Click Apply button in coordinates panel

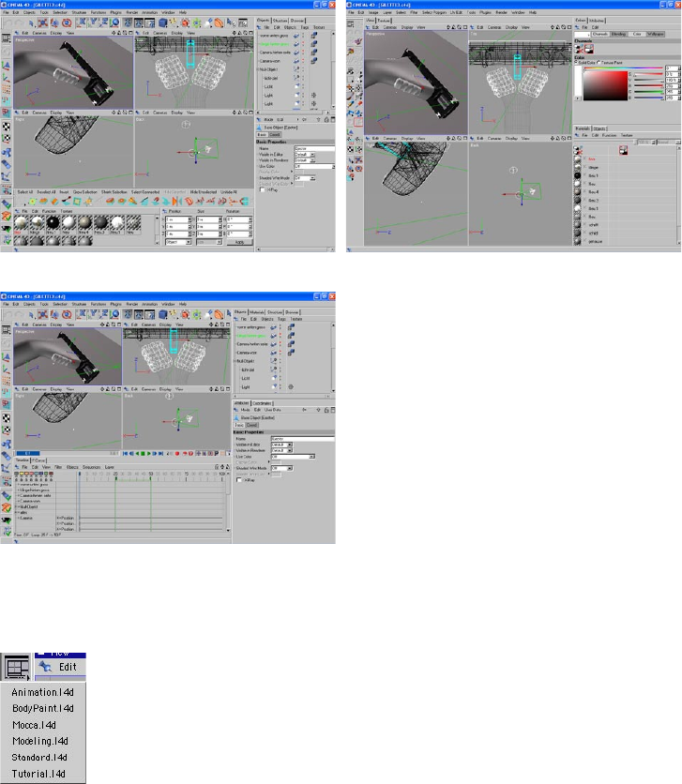tap(239, 242)
